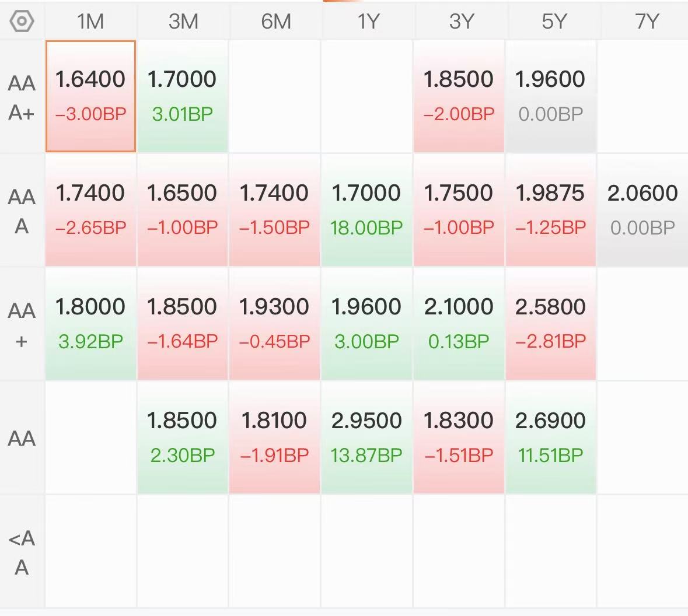Open the AA+ 1M cell 1.8000

tap(90, 324)
